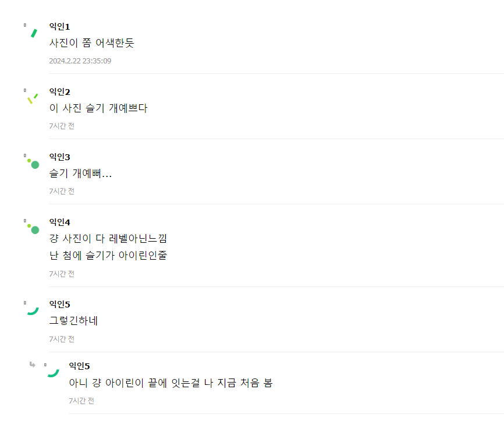504x421 pixels.
Task: Click the reply starting with '아니 걍 아이린이'
Action: click(171, 383)
